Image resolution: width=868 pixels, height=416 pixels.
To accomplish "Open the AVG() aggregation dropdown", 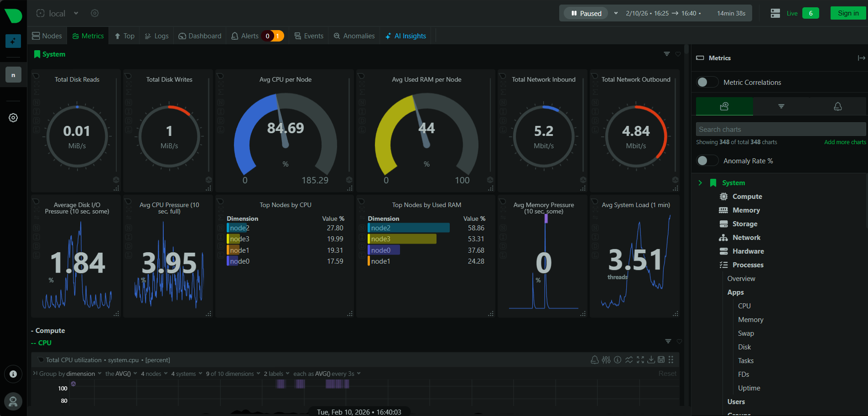I will point(121,374).
